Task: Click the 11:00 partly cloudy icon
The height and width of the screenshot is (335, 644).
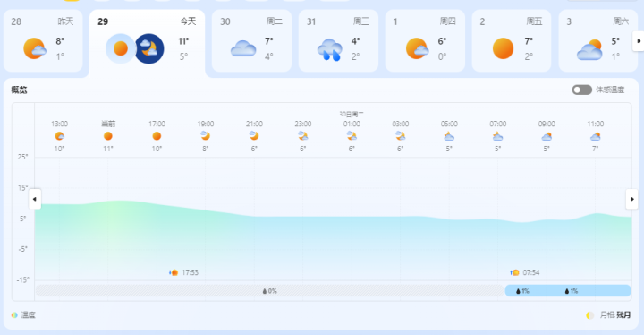Action: pos(595,136)
